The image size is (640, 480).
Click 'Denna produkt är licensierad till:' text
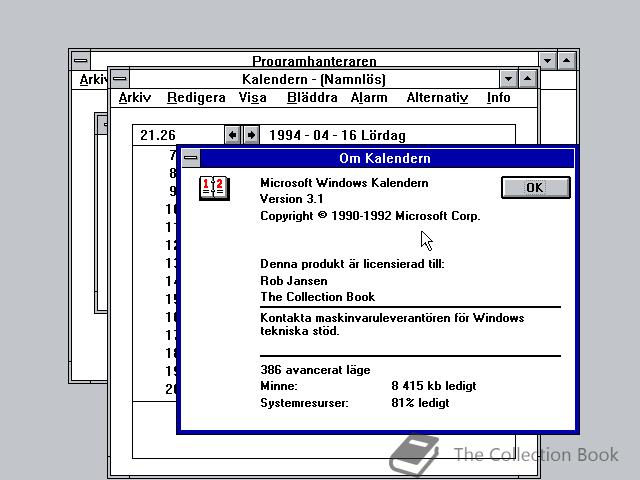coord(352,264)
